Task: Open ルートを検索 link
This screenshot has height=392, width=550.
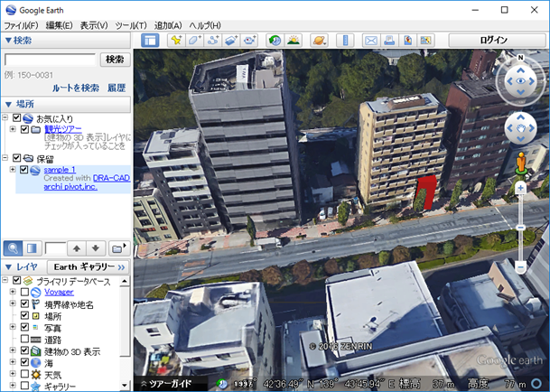Action: 76,88
